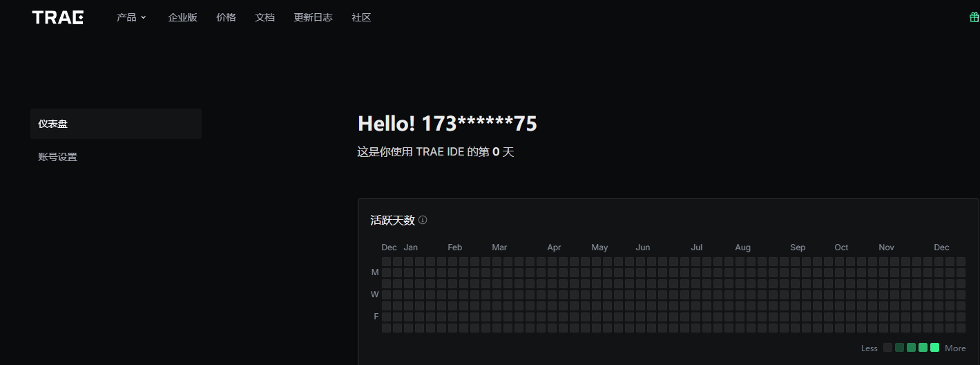
Task: Click the Jan month label
Action: click(410, 247)
